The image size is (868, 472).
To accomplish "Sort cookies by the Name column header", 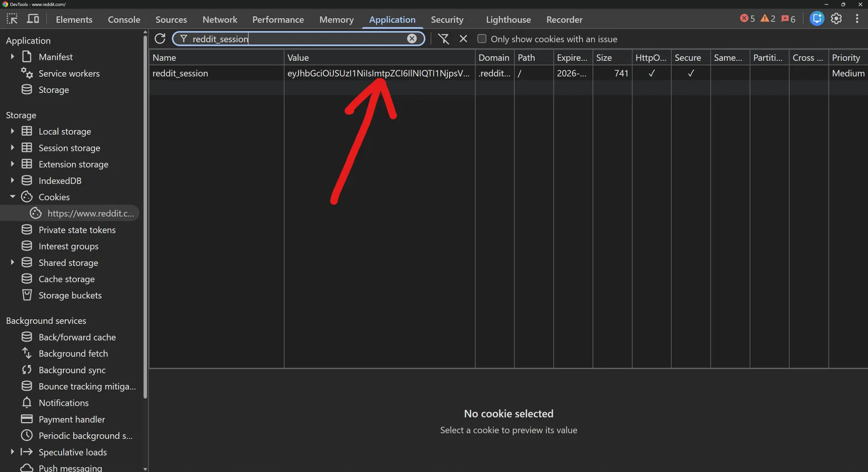I will [x=217, y=57].
